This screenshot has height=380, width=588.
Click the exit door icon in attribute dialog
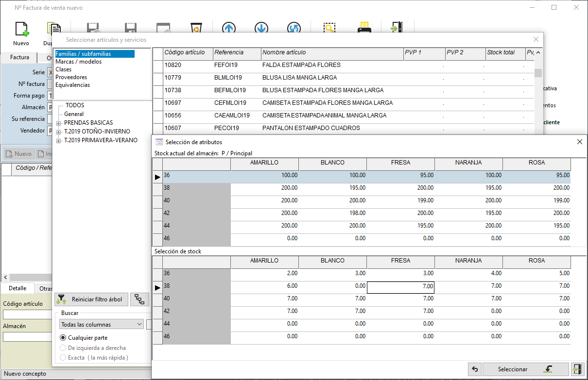(x=577, y=369)
